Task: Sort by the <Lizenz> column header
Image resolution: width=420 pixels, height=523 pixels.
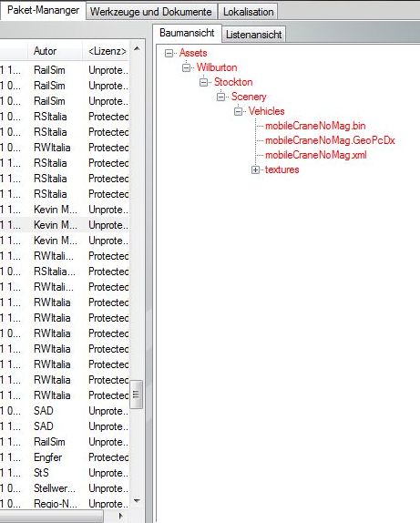Action: (x=107, y=51)
